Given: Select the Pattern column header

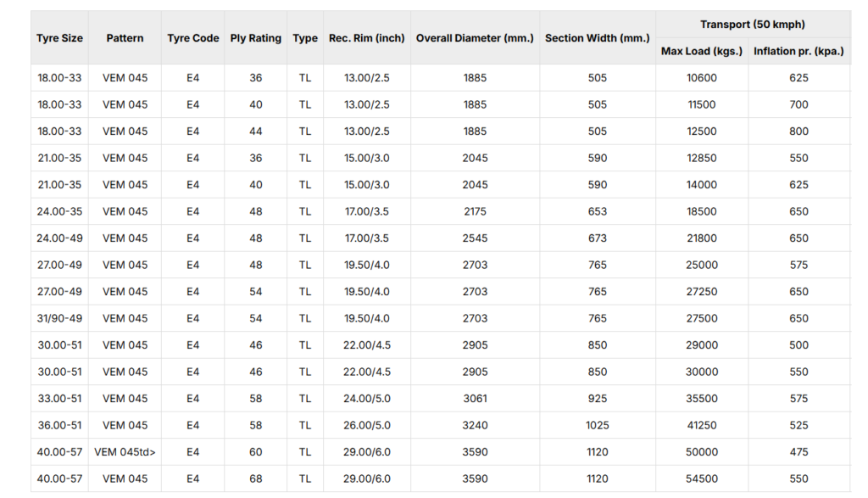Looking at the screenshot, I should coord(125,38).
